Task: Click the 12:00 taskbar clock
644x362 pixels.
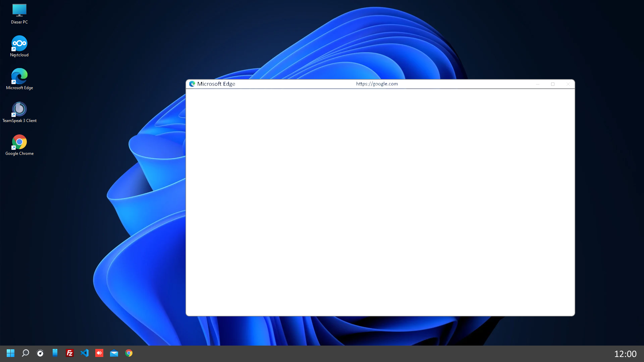Action: tap(625, 354)
